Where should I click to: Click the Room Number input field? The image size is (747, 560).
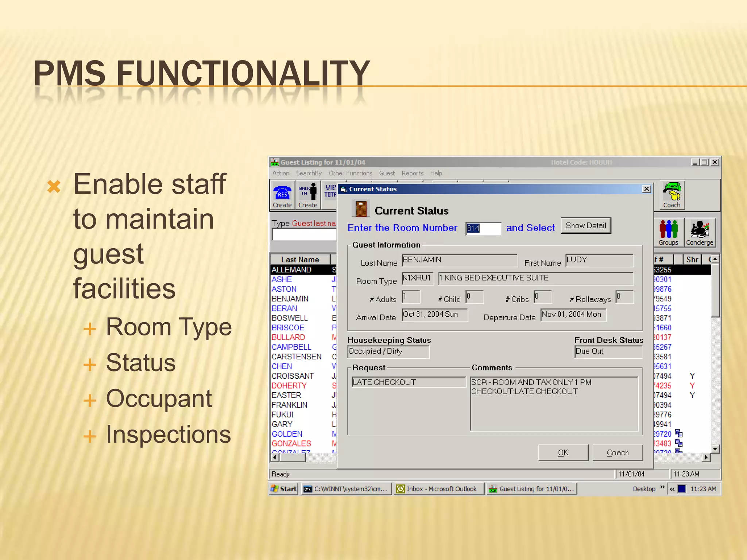coord(483,229)
